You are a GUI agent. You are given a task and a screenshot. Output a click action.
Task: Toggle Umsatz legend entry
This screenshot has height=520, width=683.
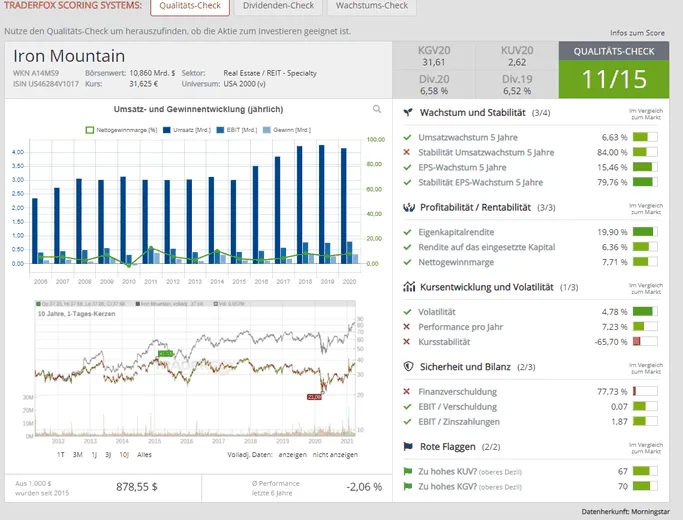[x=187, y=130]
